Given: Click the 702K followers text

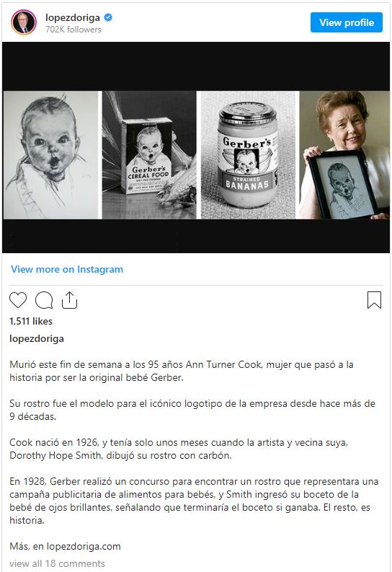Looking at the screenshot, I should pos(73,30).
